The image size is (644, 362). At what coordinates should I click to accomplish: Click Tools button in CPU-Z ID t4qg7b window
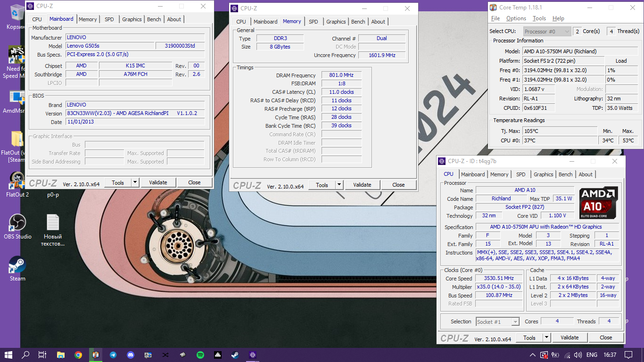pos(529,337)
